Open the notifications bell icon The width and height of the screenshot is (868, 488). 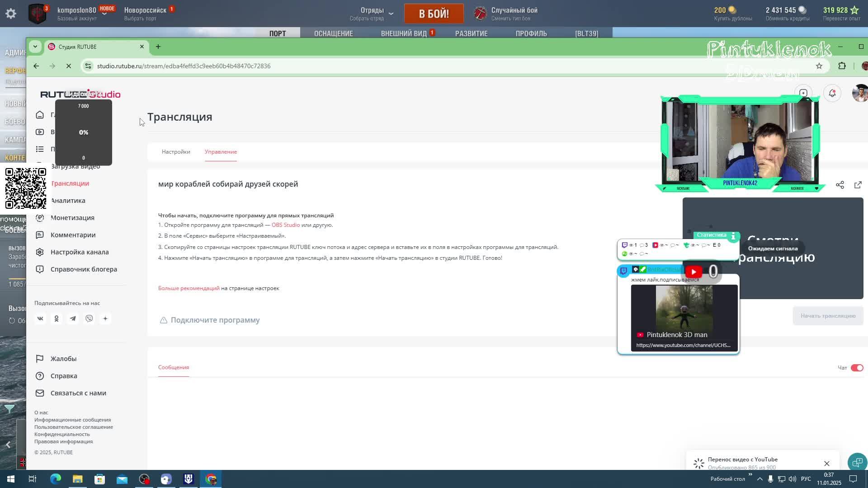[x=832, y=93]
